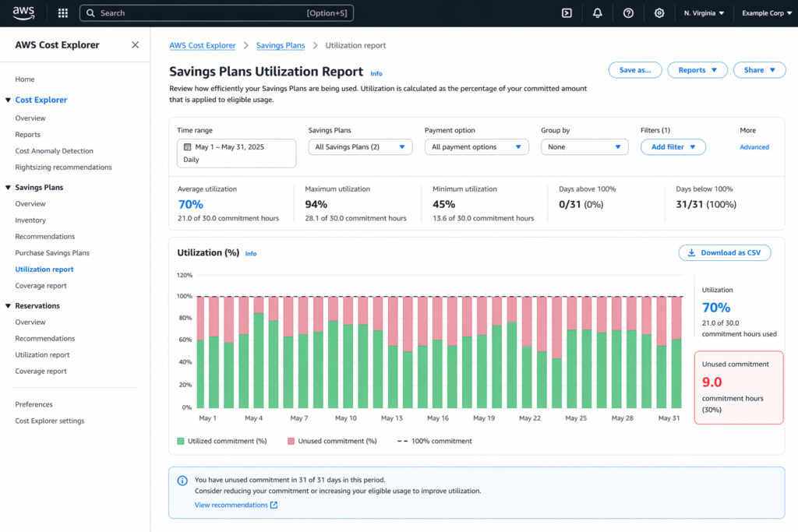
Task: Click the AWS logo in the header
Action: point(23,12)
